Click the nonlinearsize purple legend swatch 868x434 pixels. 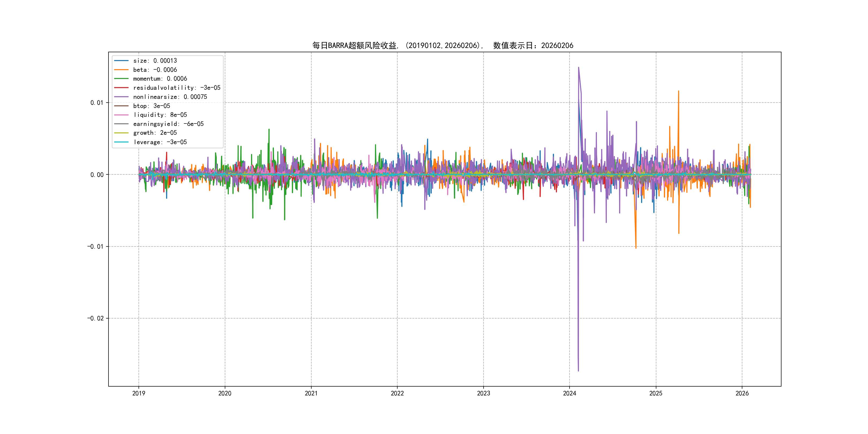coord(121,97)
